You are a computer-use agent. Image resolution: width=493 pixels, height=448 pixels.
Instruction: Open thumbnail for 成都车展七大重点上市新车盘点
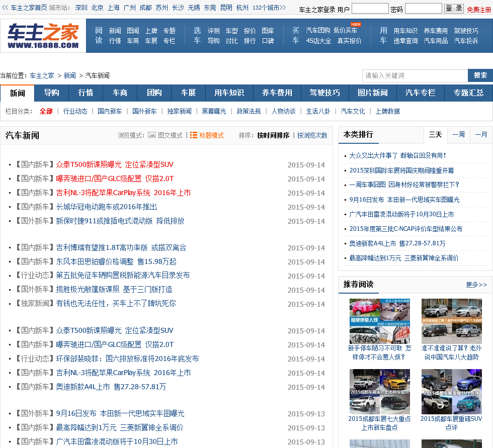379,392
